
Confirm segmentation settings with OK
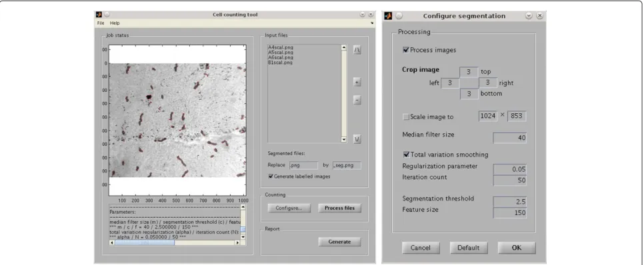pos(517,248)
